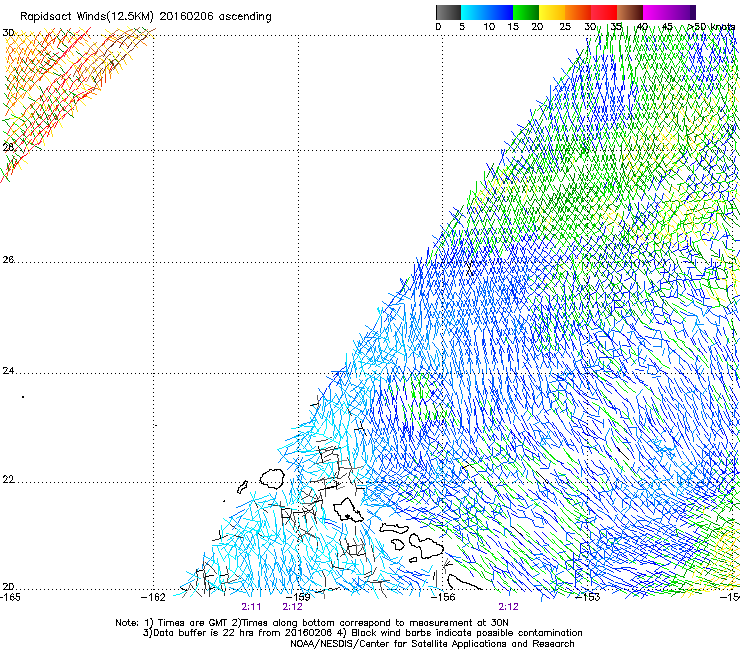Click the Kauai island outline near 22N
Image resolution: width=740 pixels, height=650 pixels.
click(272, 478)
